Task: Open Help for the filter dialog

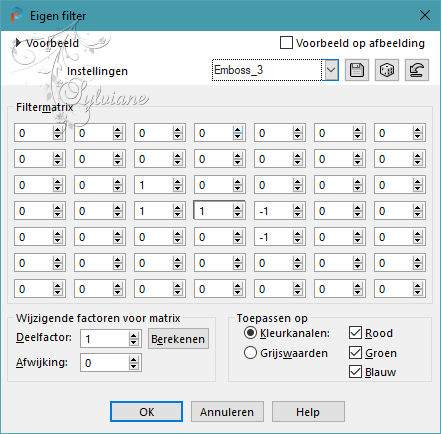Action: click(308, 412)
